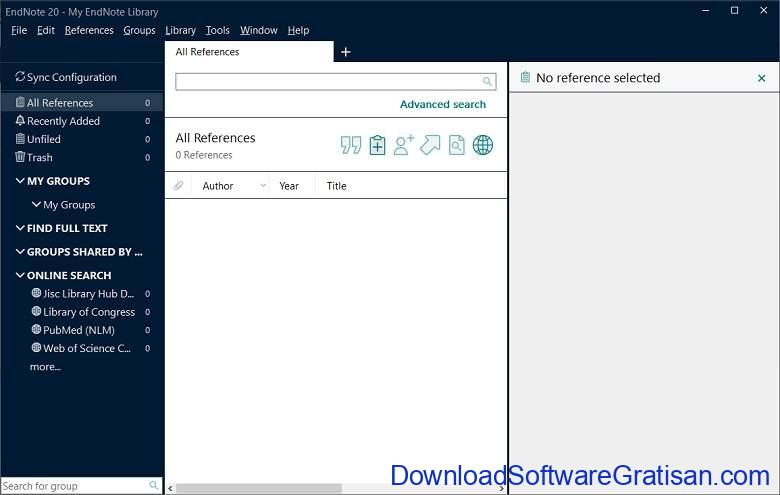Click the New Reference clipboard icon

[378, 145]
